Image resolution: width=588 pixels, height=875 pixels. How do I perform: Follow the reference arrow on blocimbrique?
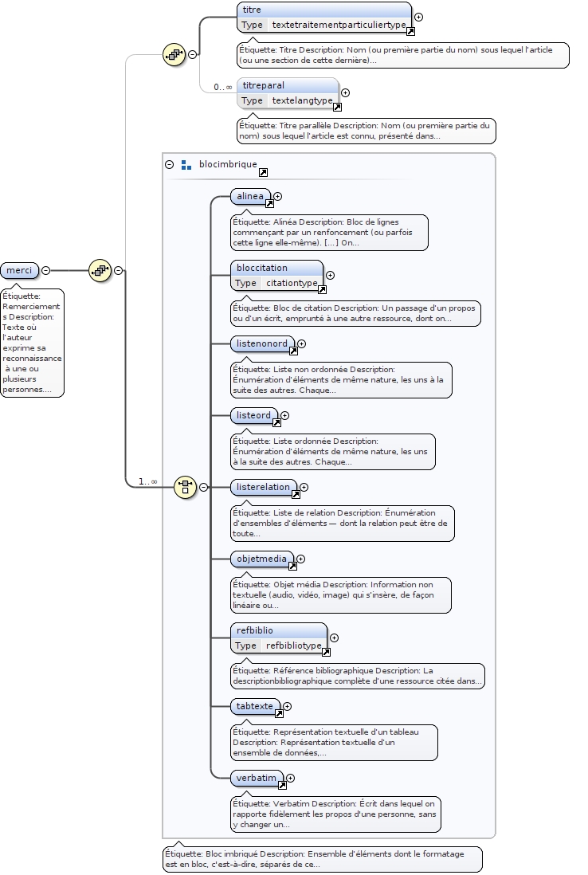(x=263, y=172)
